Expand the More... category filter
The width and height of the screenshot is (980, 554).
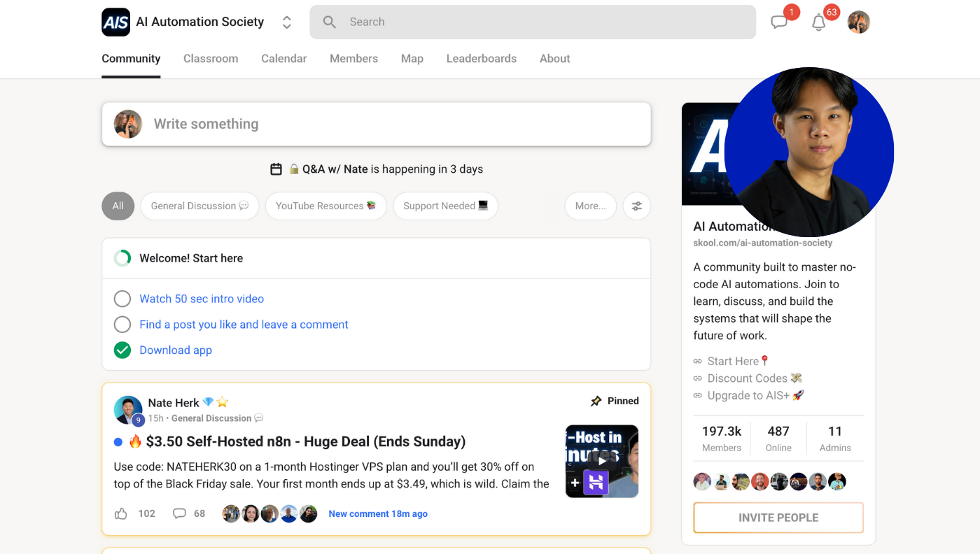coord(590,206)
